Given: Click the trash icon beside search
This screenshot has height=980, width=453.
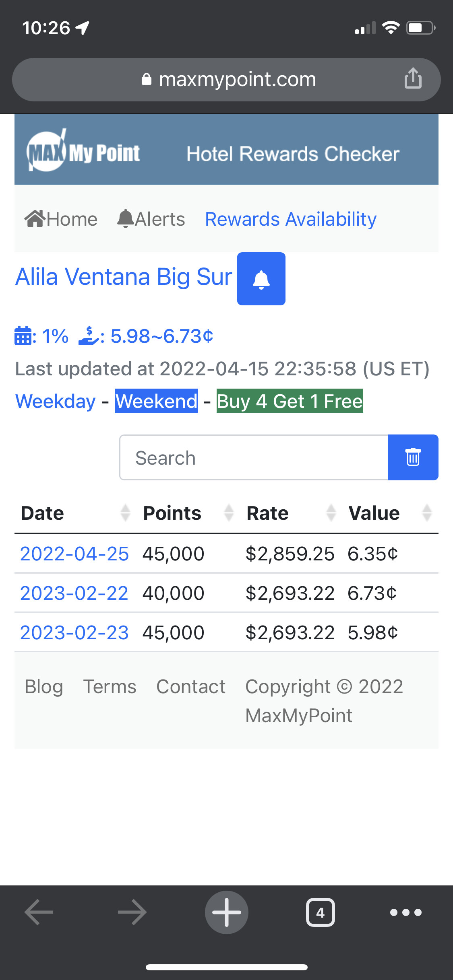Looking at the screenshot, I should [x=413, y=457].
